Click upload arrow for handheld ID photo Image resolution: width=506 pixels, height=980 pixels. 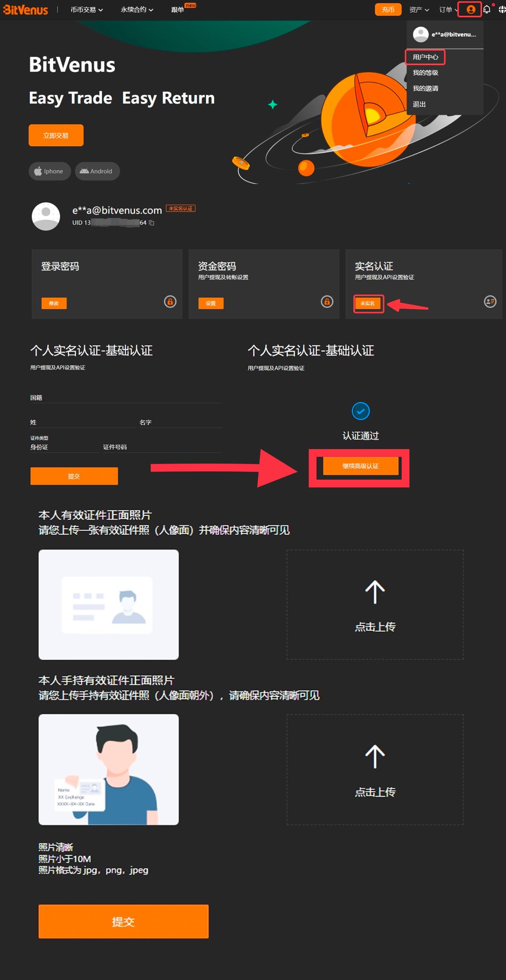coord(375,757)
